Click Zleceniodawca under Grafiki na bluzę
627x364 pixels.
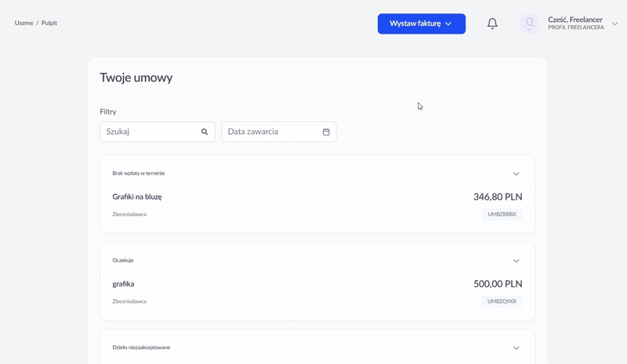click(x=129, y=214)
